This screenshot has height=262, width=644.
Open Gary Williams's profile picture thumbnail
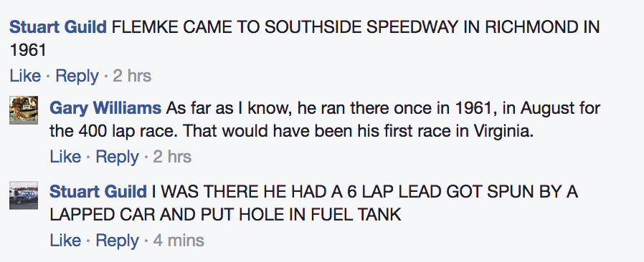[24, 110]
